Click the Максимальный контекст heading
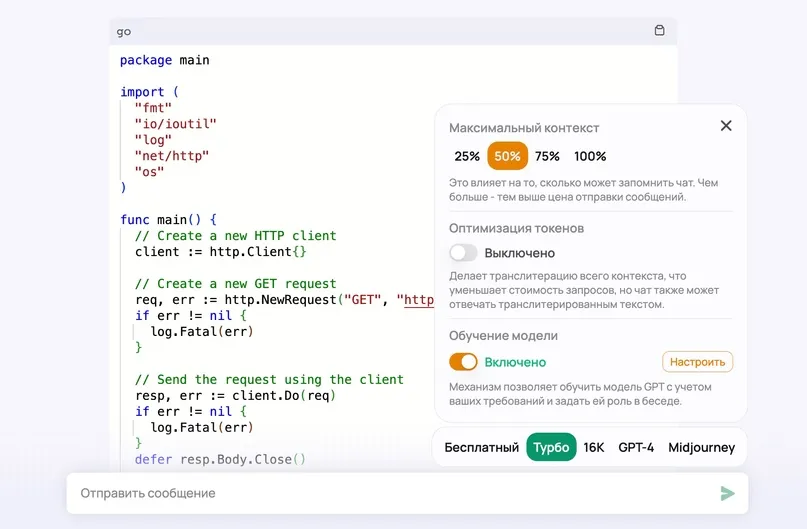The height and width of the screenshot is (529, 807). point(524,128)
